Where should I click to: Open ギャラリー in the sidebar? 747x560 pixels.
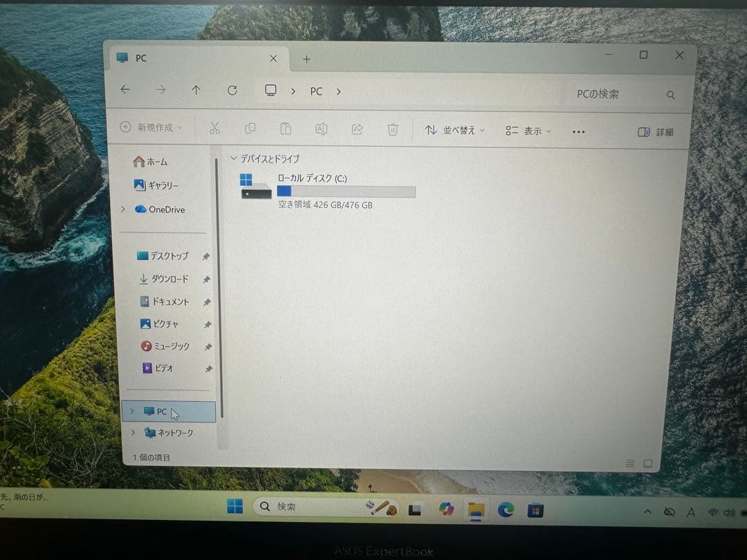pos(156,185)
